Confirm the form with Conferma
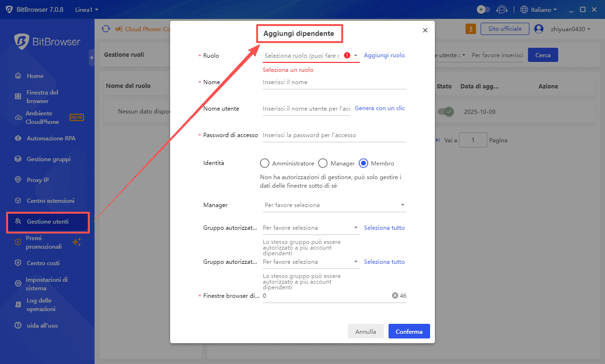605x364 pixels. 409,331
